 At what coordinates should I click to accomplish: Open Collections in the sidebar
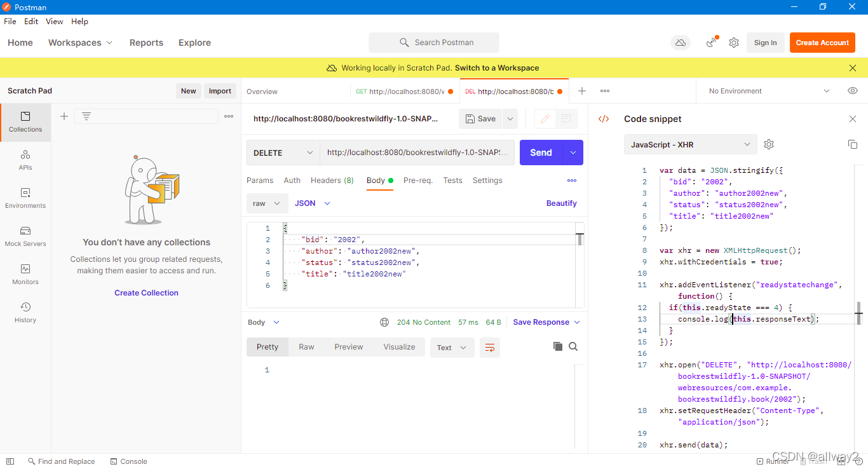[25, 122]
